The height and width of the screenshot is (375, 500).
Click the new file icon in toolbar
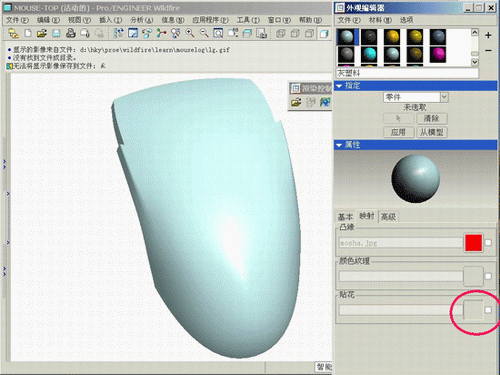28,33
